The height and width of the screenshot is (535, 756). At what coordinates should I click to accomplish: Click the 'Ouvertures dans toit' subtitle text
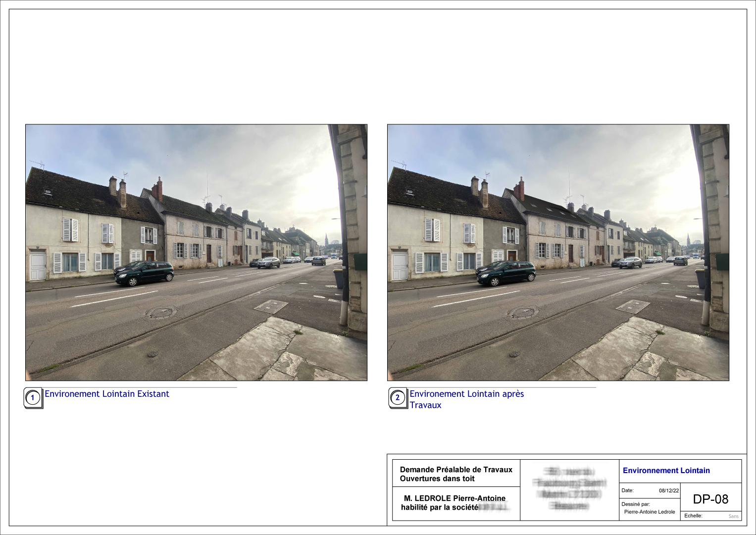pos(437,479)
